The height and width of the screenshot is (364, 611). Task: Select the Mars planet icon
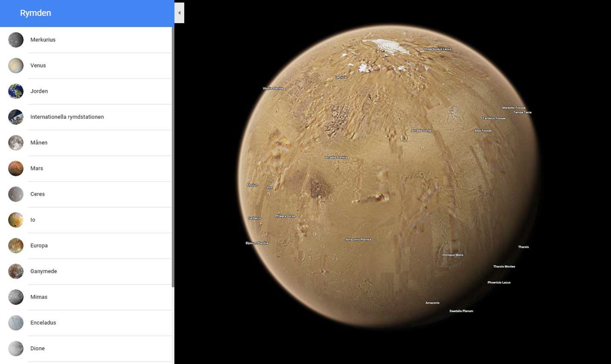coord(16,168)
